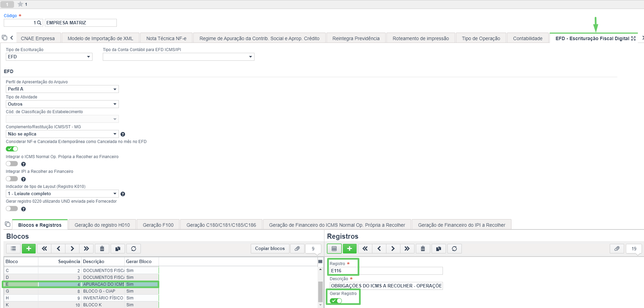Open the search magnifier next to Código

[x=39, y=23]
